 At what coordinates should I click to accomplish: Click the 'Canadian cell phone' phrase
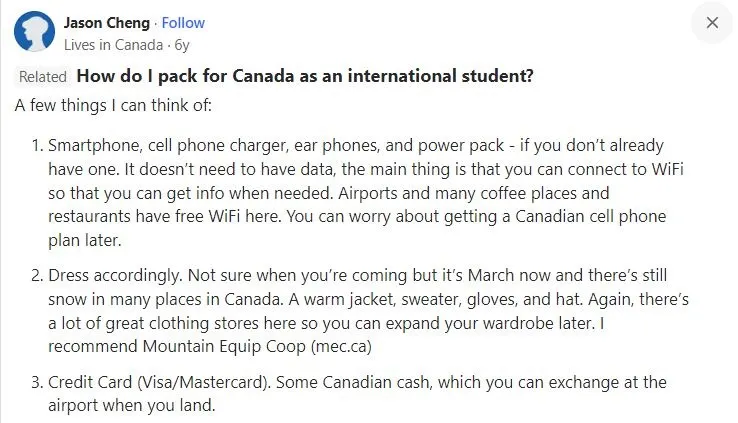pyautogui.click(x=591, y=216)
